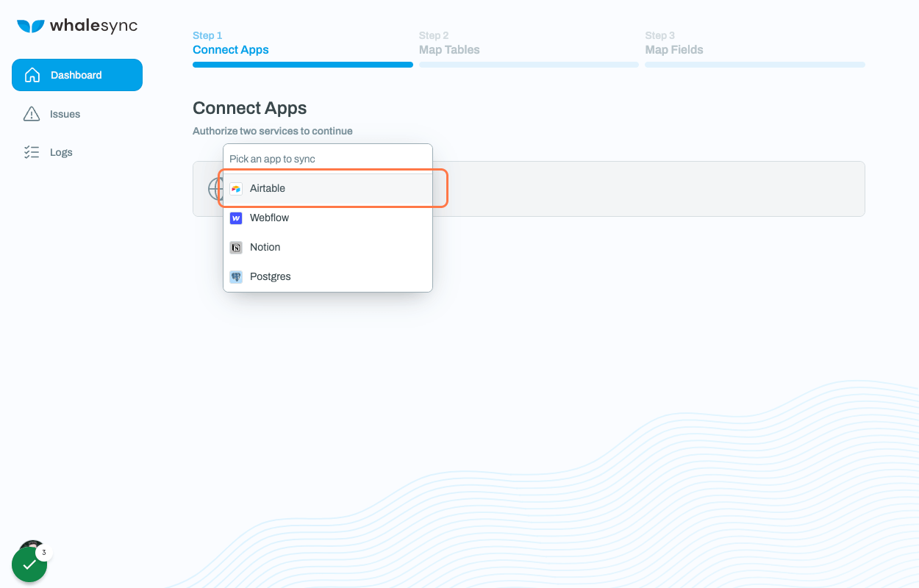Click the Dashboard home icon
Screen dimensions: 919x588
pos(32,74)
